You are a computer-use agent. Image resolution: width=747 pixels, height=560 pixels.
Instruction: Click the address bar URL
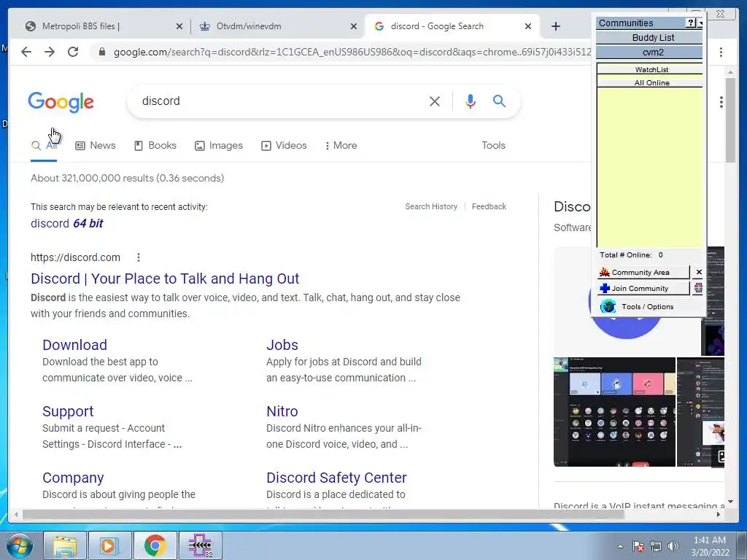352,52
